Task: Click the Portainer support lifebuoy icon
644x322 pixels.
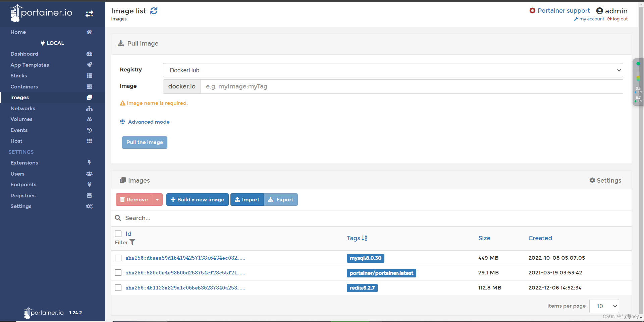Action: pyautogui.click(x=532, y=11)
